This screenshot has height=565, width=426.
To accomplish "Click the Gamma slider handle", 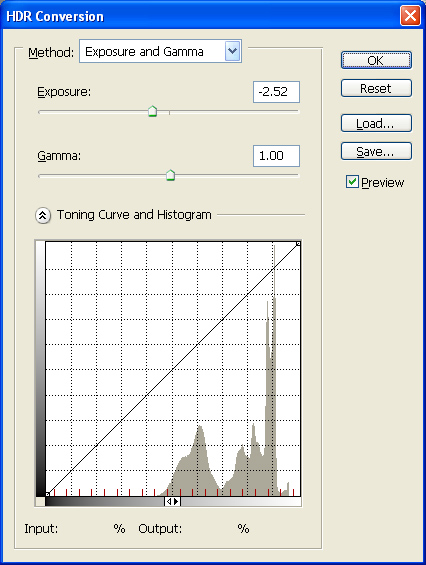I will click(x=170, y=175).
